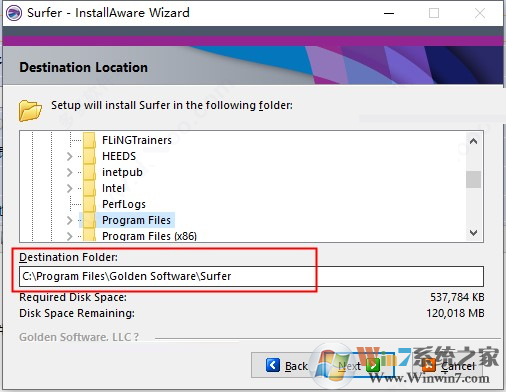Select the Program Files (x86) folder
The width and height of the screenshot is (506, 392).
pos(149,236)
